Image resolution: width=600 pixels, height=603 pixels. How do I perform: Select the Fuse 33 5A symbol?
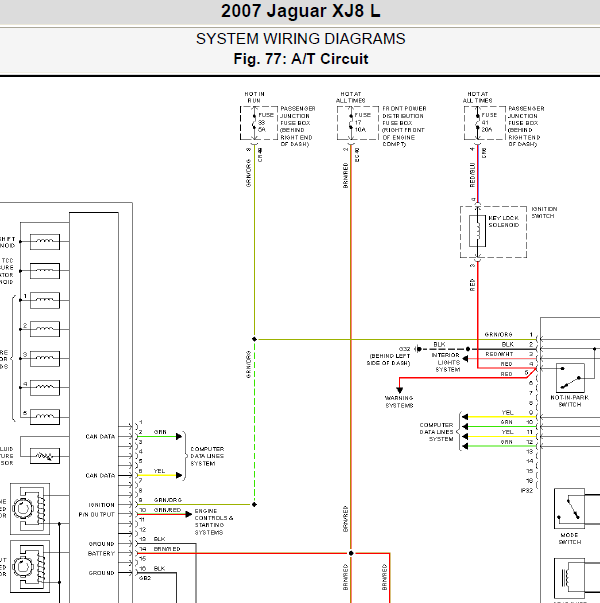click(x=254, y=123)
